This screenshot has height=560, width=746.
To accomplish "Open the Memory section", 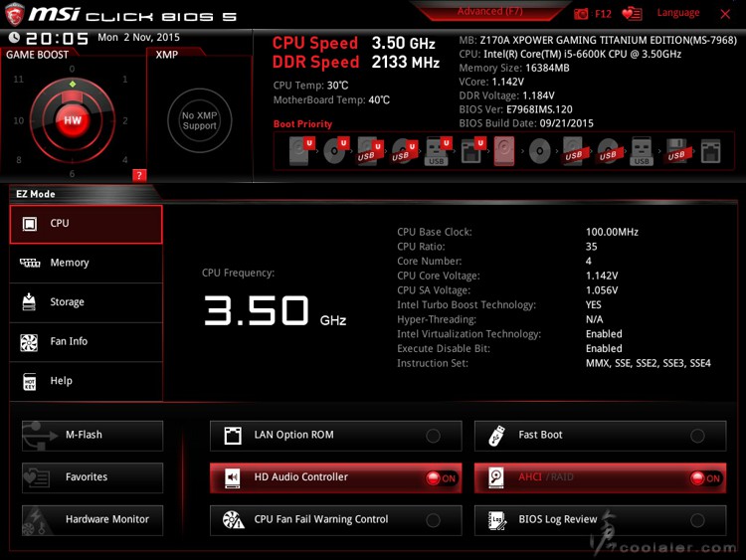I will [x=87, y=264].
